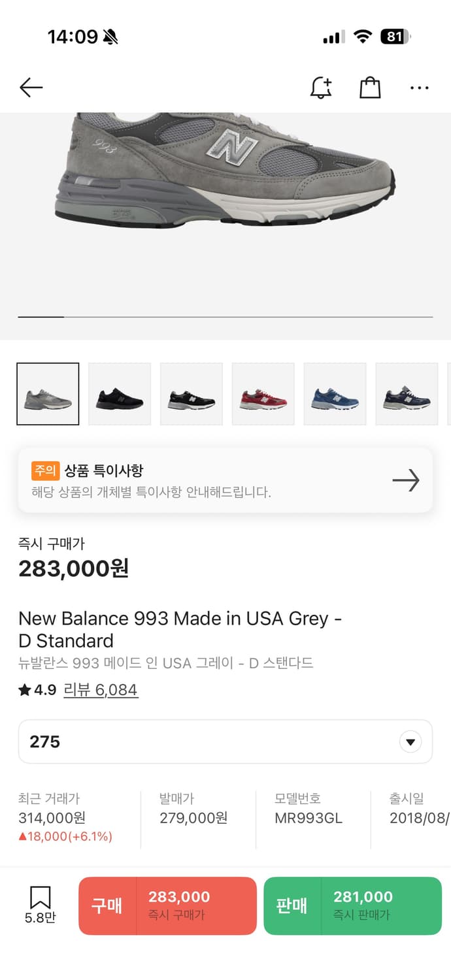
Task: Tap the back arrow icon
Action: tap(31, 88)
